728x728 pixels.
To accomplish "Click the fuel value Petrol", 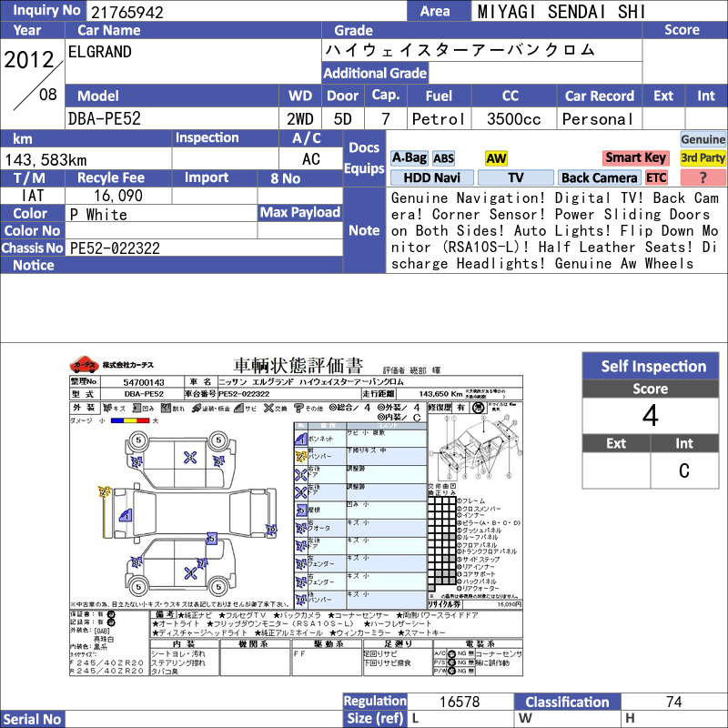I will pyautogui.click(x=439, y=119).
